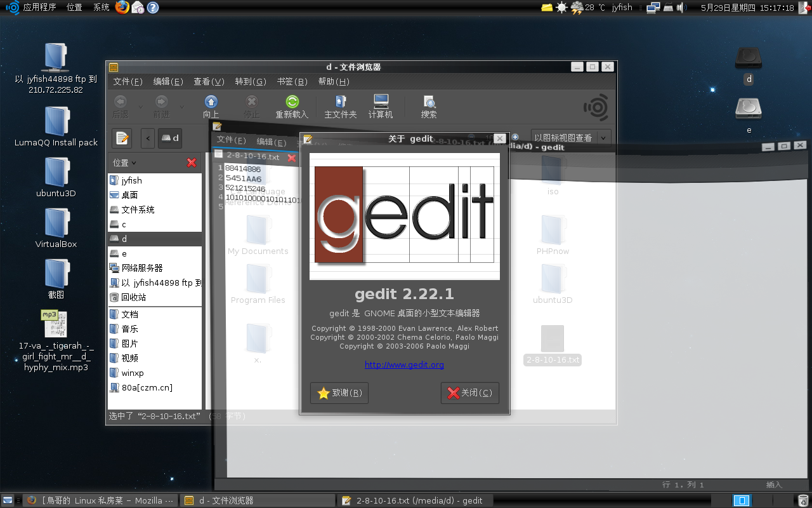The height and width of the screenshot is (508, 812).
Task: Click the show desktop button in bottom panel
Action: point(7,500)
